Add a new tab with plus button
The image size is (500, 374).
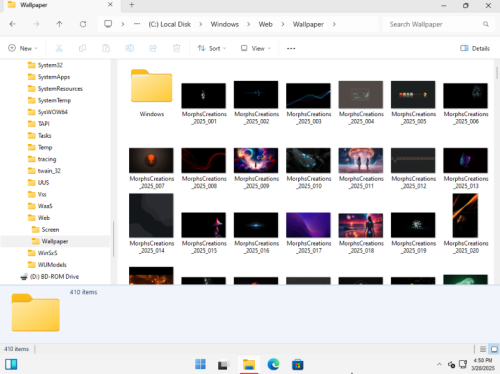point(132,5)
